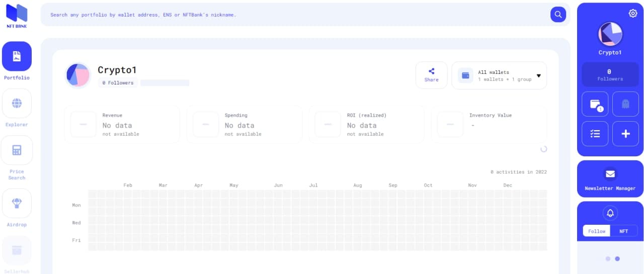The width and height of the screenshot is (644, 274).
Task: Click the Share button
Action: (x=431, y=75)
